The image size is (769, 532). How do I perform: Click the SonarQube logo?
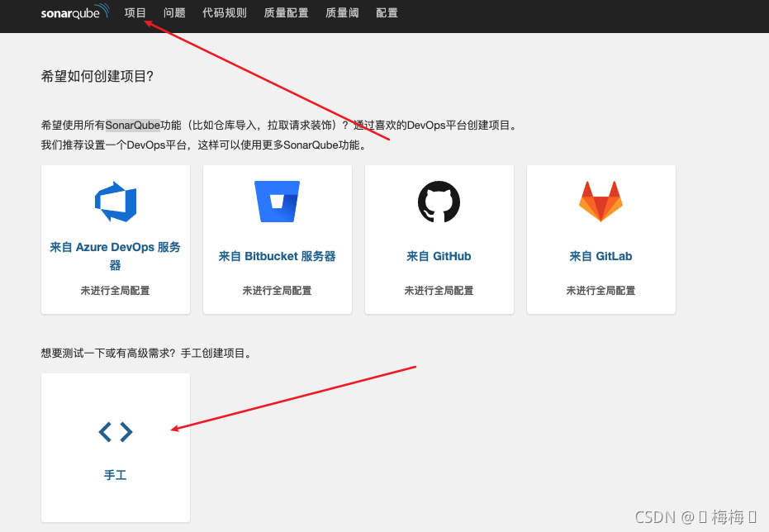(74, 12)
